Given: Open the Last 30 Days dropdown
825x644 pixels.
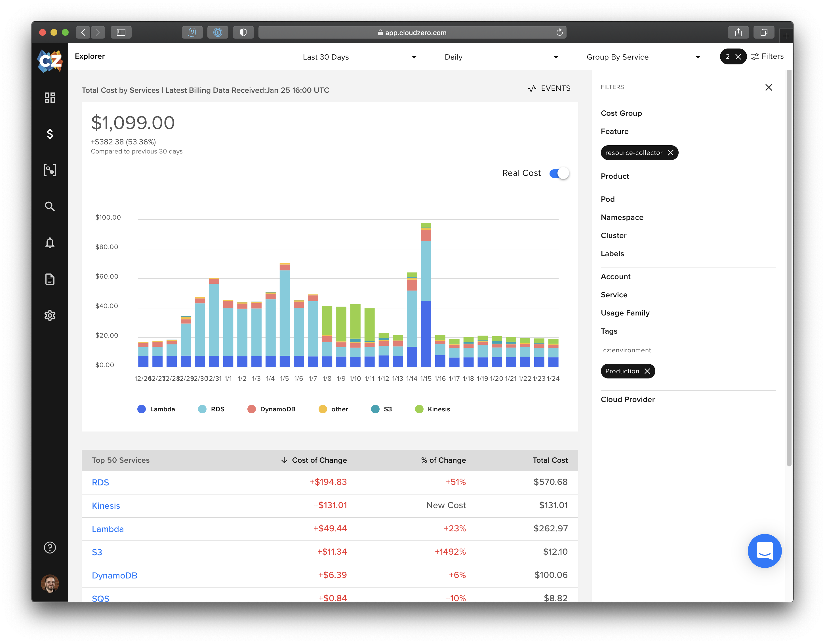Looking at the screenshot, I should [x=359, y=57].
